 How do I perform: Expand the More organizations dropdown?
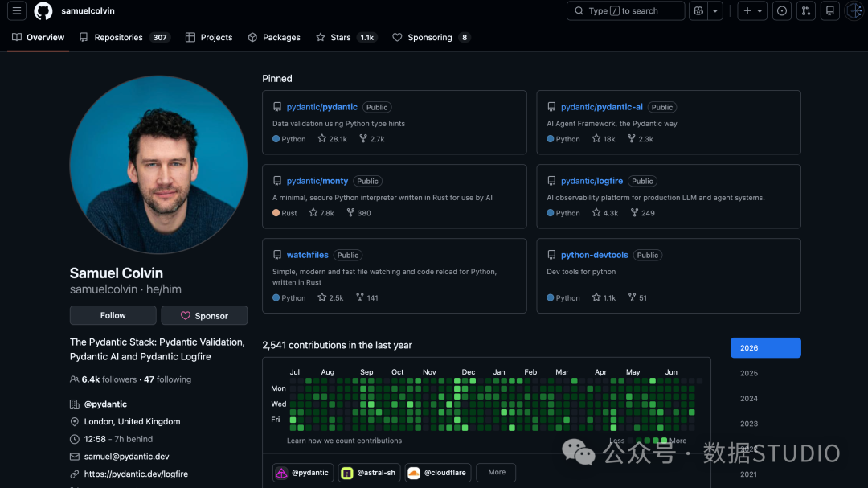pos(496,473)
